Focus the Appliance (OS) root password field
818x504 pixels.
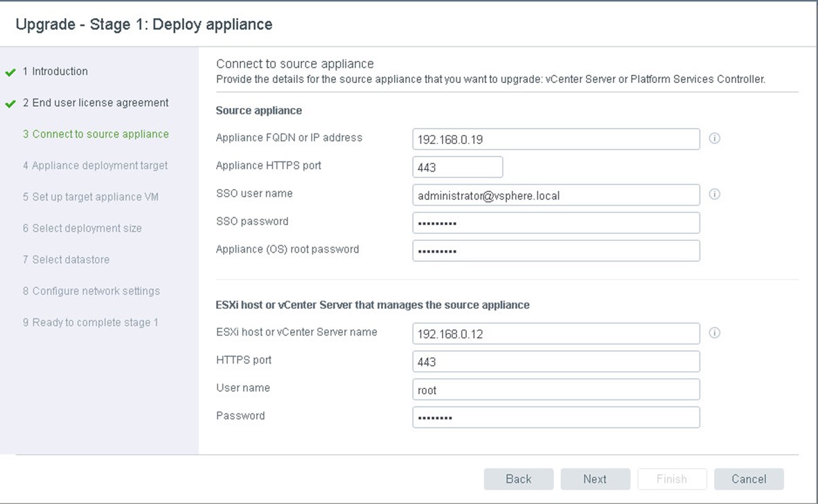(556, 251)
